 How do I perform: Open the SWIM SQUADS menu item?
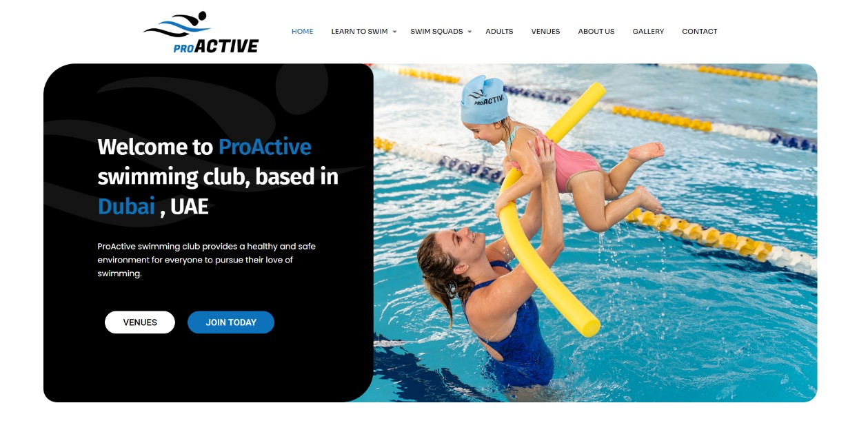[x=436, y=32]
